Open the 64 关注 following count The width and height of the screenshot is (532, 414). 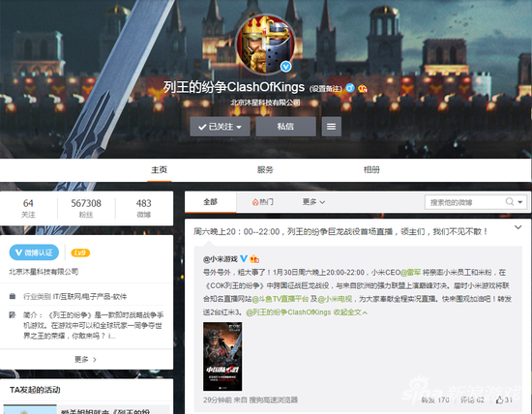tap(28, 208)
